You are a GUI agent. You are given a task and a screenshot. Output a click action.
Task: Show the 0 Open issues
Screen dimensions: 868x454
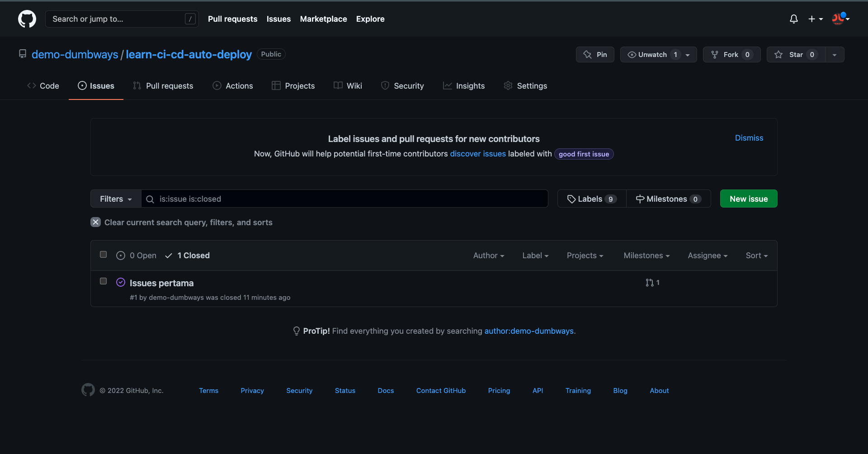pos(137,255)
